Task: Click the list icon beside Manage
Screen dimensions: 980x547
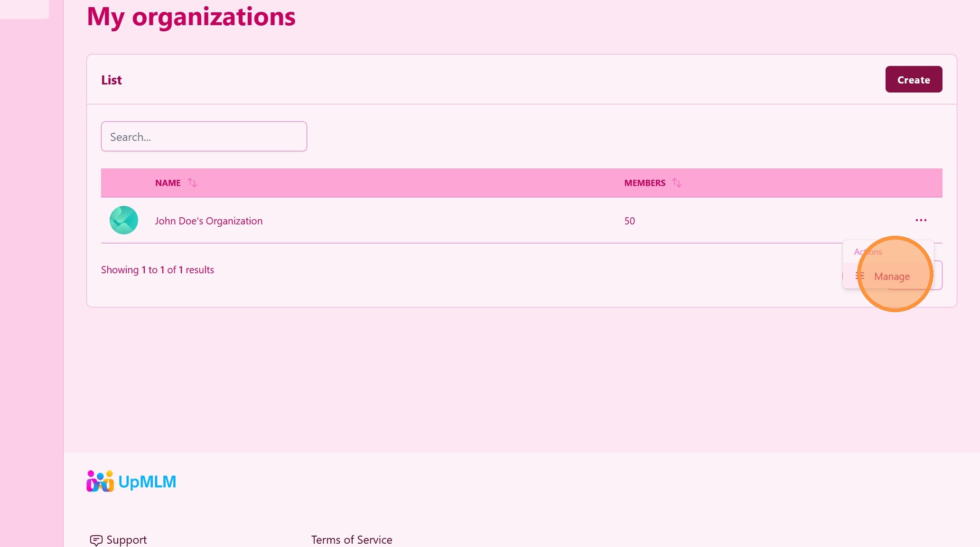Action: point(860,276)
